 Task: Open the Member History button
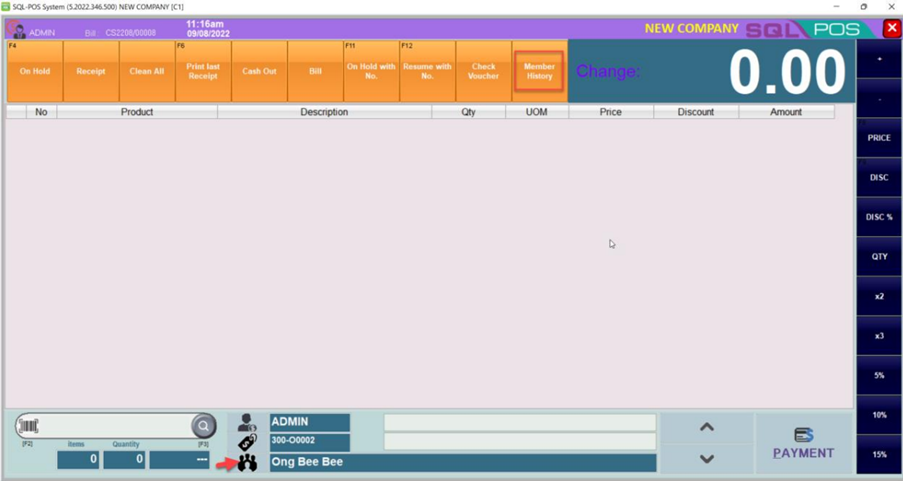539,72
